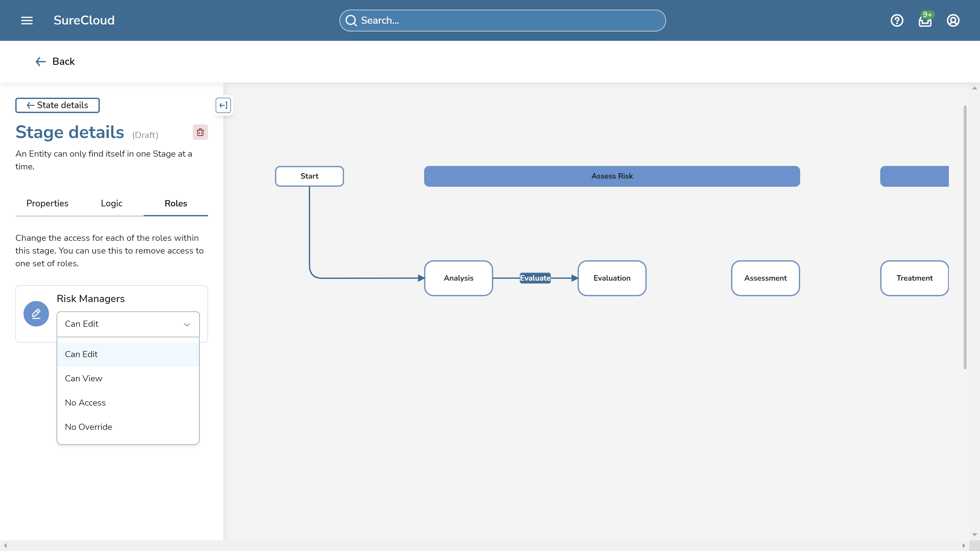980x551 pixels.
Task: Select Can Edit from the open dropdown
Action: (x=81, y=354)
